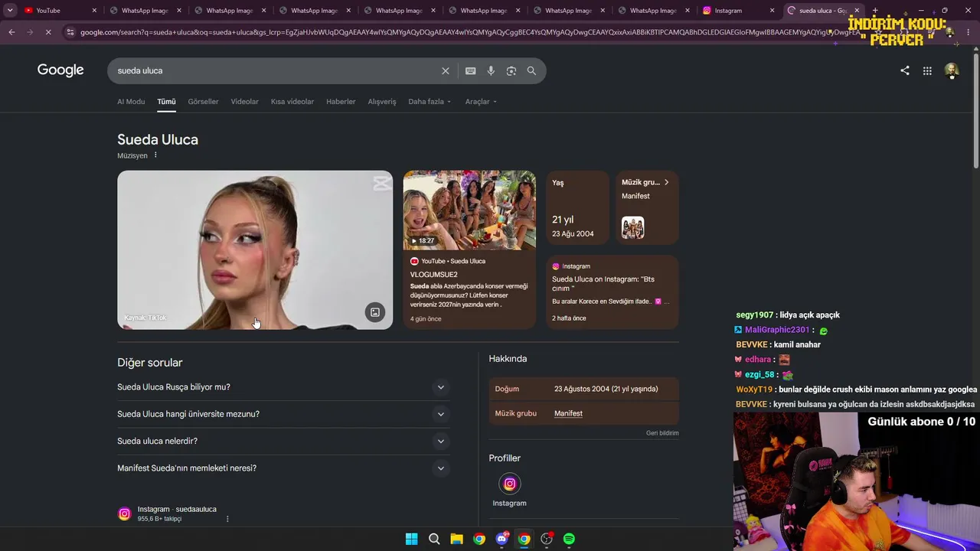Go back with browser back arrow
The width and height of the screenshot is (980, 551).
11,32
